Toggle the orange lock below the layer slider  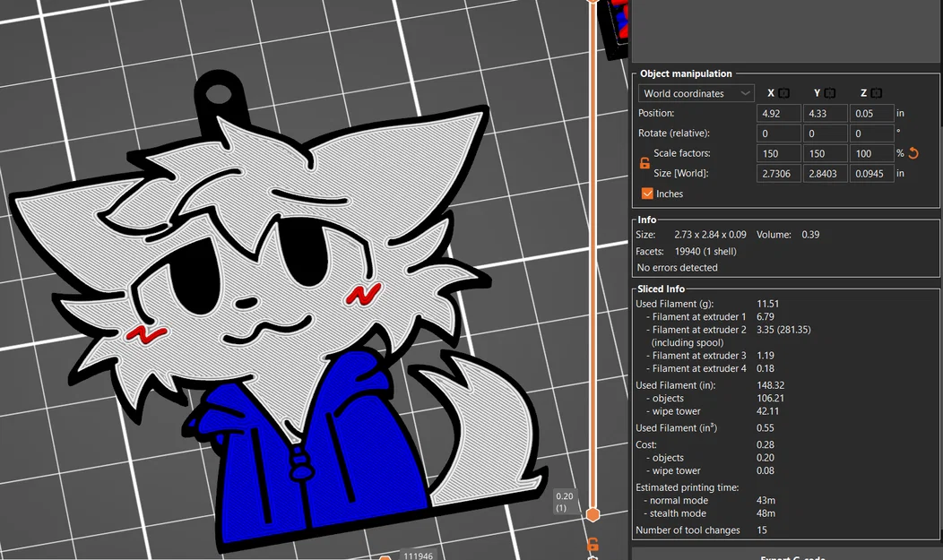(x=593, y=545)
